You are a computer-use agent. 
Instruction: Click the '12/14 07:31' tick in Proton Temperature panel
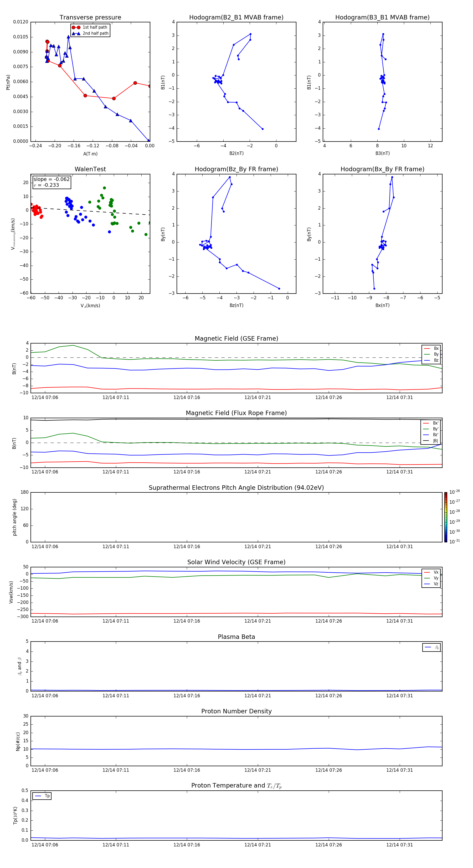tap(399, 845)
